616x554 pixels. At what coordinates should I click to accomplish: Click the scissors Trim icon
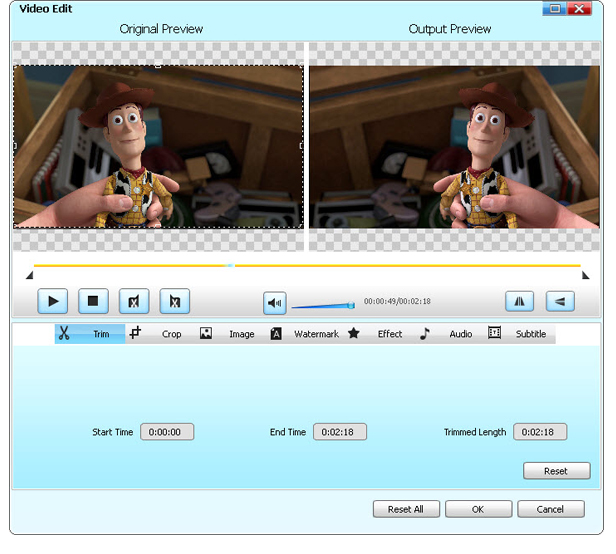pyautogui.click(x=64, y=333)
